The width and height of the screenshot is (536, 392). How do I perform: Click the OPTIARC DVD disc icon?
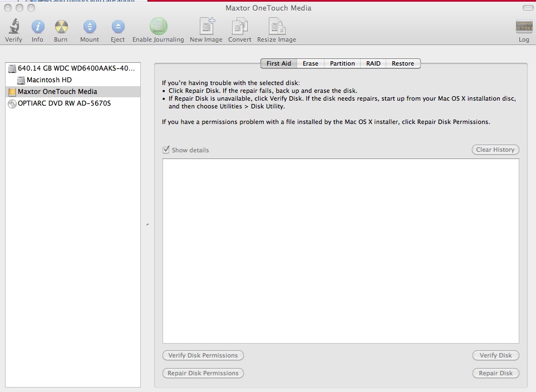(12, 103)
